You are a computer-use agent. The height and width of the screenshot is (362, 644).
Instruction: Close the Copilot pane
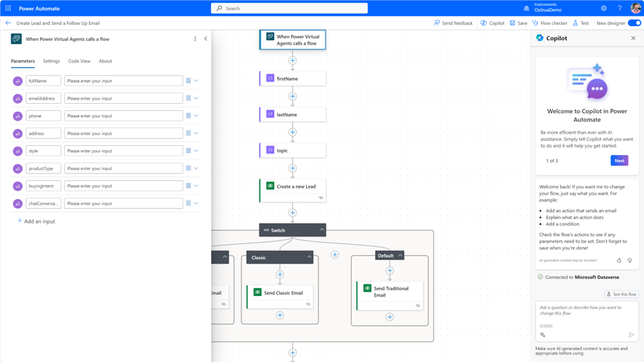click(x=633, y=38)
